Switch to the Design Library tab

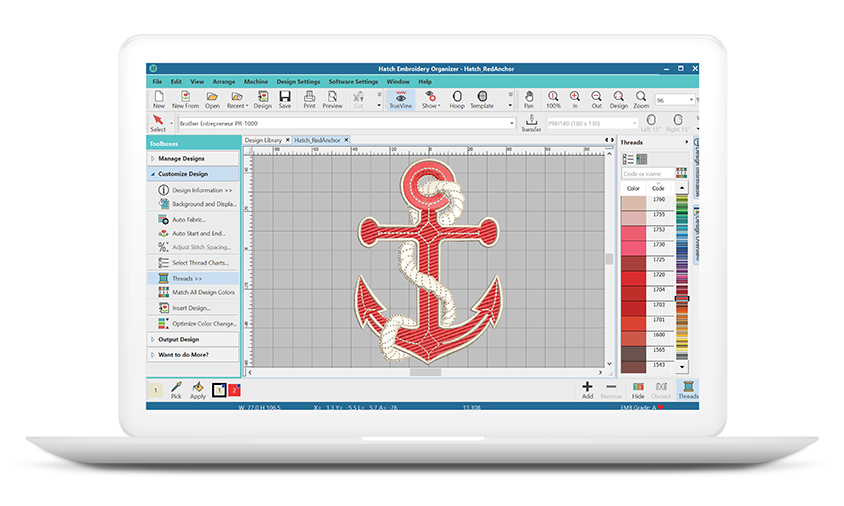[263, 140]
